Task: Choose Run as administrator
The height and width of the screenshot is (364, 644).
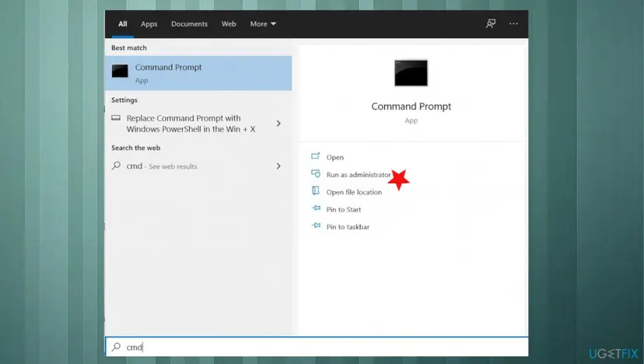Action: [x=359, y=174]
